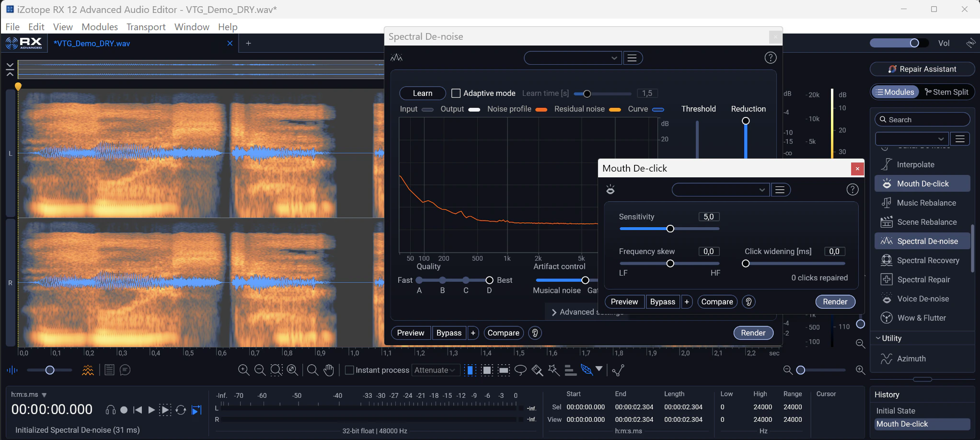Enable Instant process checkbox

[x=349, y=370]
